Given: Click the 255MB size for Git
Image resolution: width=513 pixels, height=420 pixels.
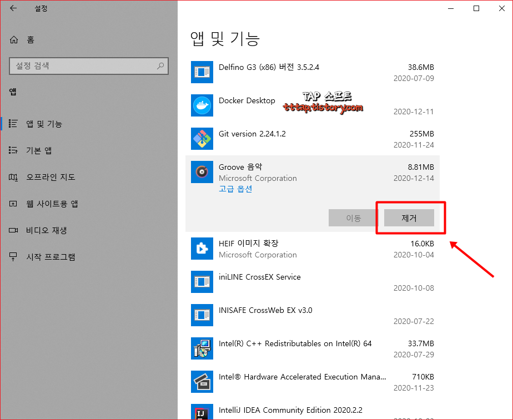Looking at the screenshot, I should (422, 134).
